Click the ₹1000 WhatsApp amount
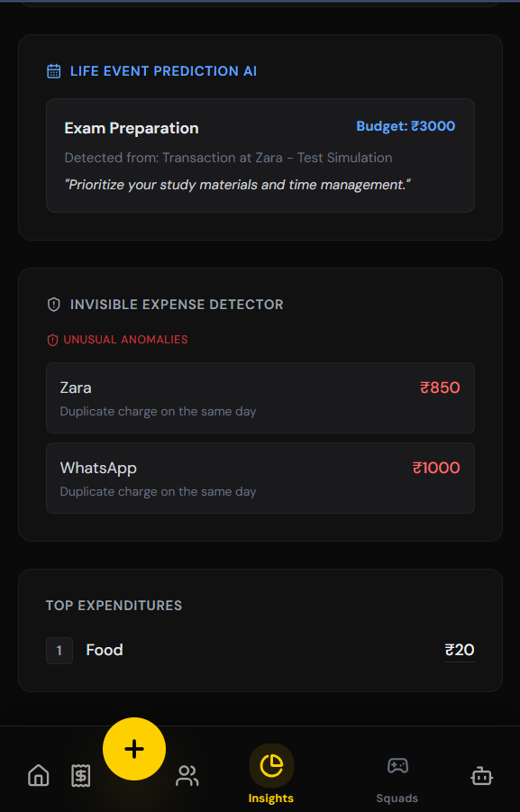 (436, 468)
